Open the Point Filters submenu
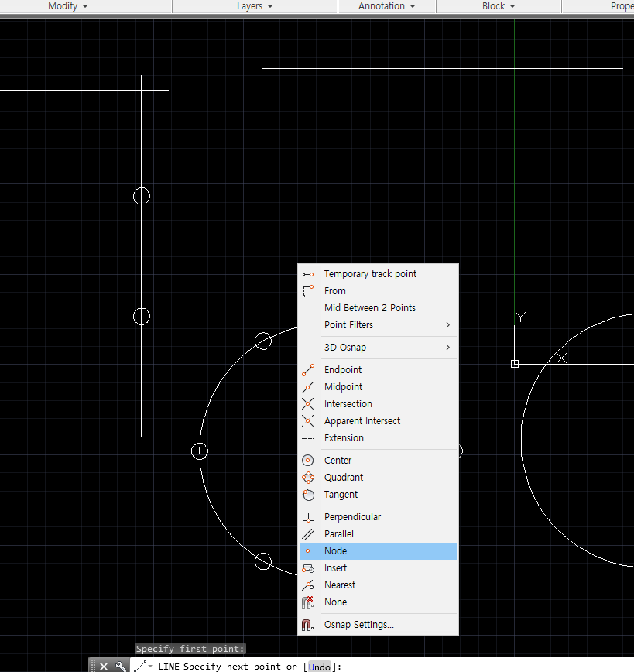 [x=378, y=325]
